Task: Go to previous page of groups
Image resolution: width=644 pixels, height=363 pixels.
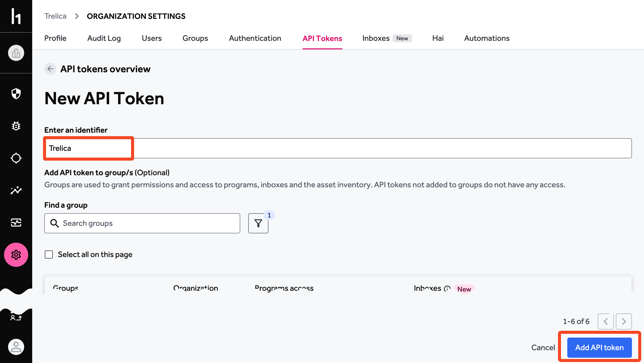Action: 606,321
